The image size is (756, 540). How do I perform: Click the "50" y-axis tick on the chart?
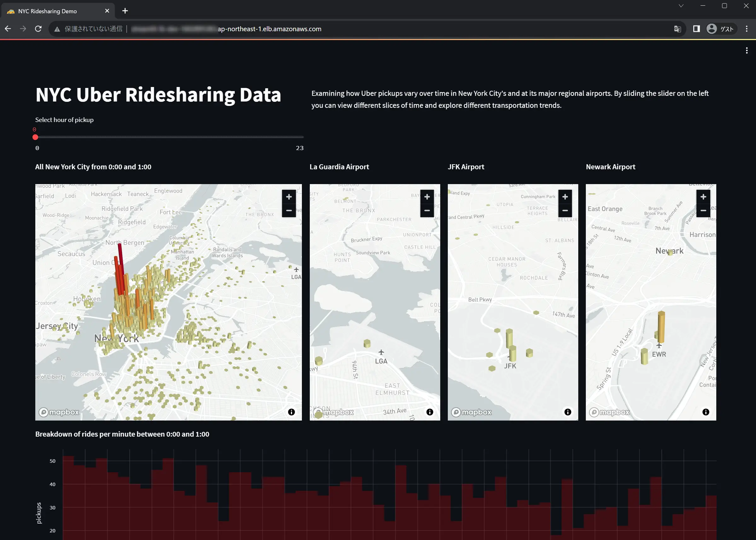53,461
